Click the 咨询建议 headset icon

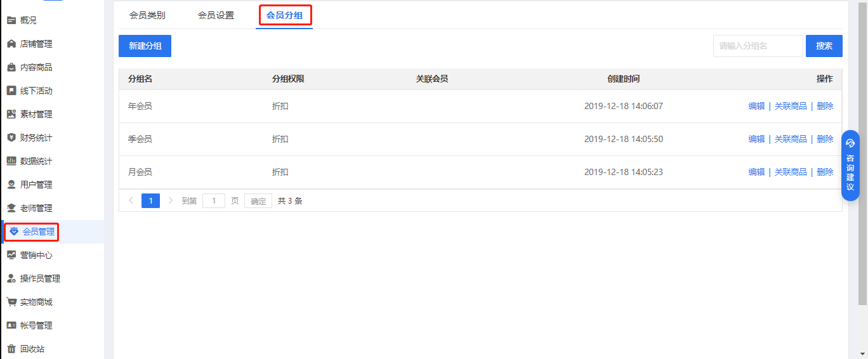(850, 143)
